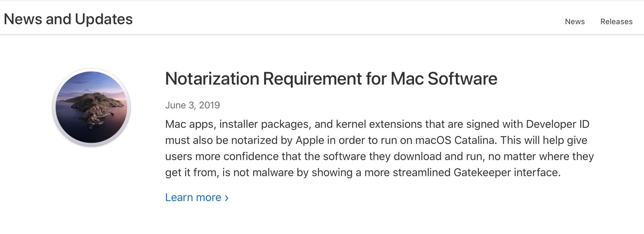
Task: Open the News navigation item
Action: [575, 22]
